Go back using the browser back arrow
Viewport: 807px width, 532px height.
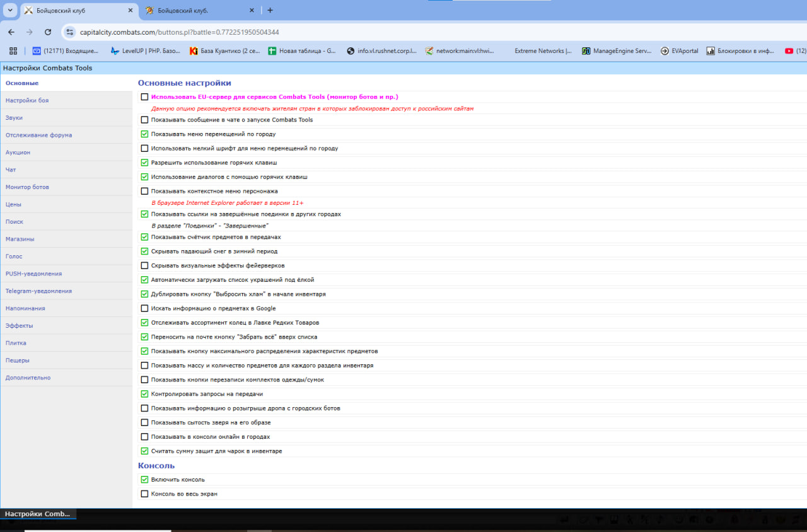11,32
